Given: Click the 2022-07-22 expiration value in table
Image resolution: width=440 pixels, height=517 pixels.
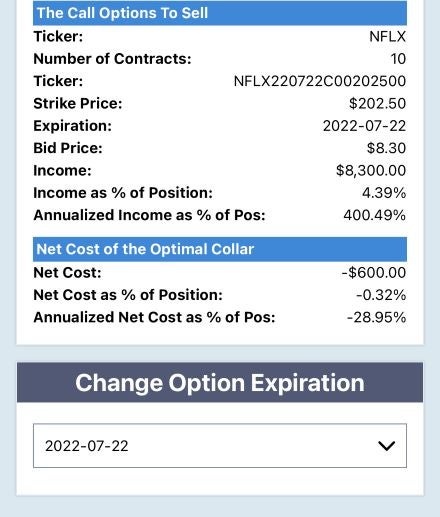Looking at the screenshot, I should click(x=364, y=126).
